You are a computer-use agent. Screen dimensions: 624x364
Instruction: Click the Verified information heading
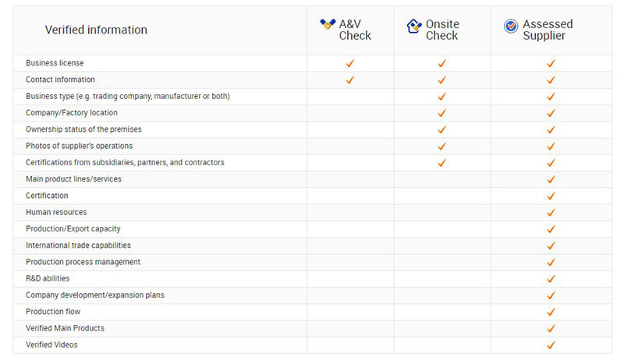click(x=96, y=30)
